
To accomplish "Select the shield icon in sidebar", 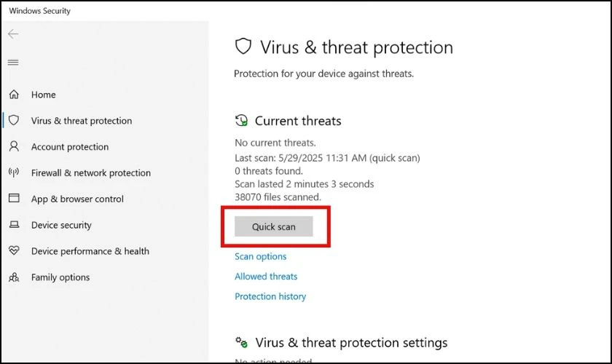I will click(14, 120).
